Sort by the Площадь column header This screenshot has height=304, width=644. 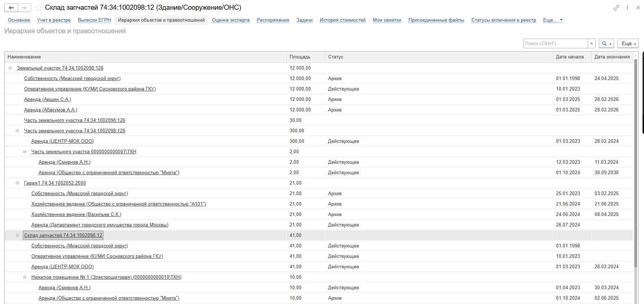coord(306,57)
